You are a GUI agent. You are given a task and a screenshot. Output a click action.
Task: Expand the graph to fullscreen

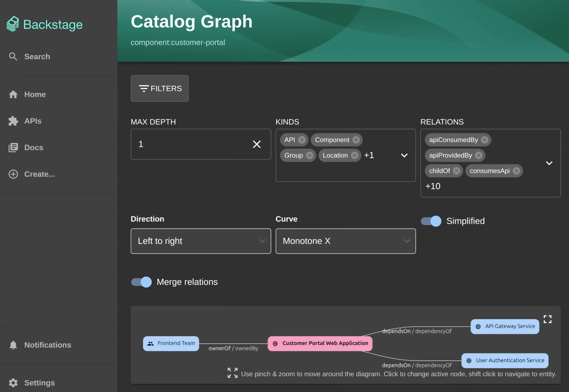pyautogui.click(x=547, y=319)
